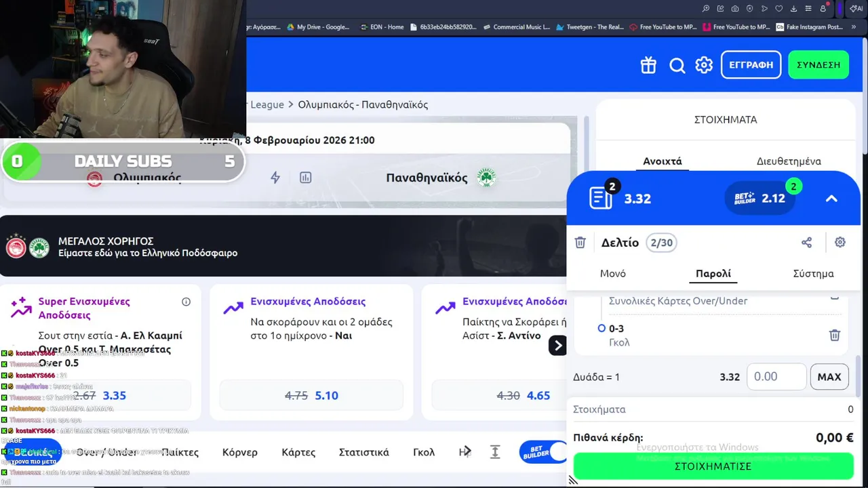
Task: Open betslip settings gear
Action: [x=840, y=242]
